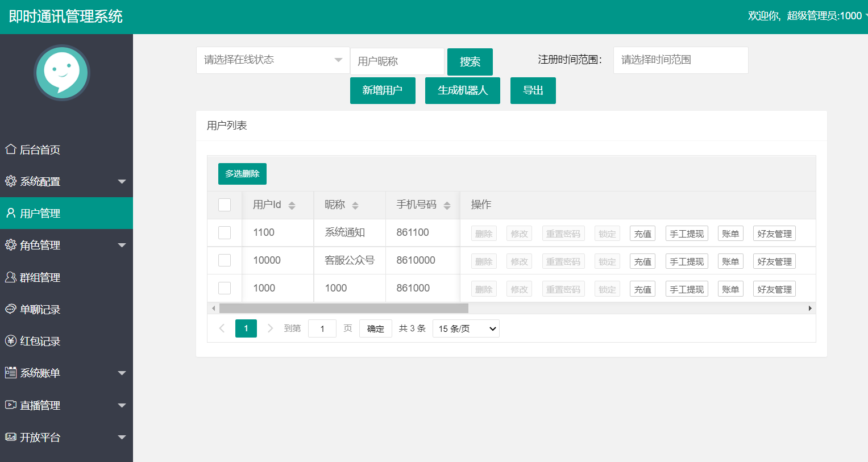Click the group icon beside 群组管理
Viewport: 868px width, 462px height.
pyautogui.click(x=10, y=277)
